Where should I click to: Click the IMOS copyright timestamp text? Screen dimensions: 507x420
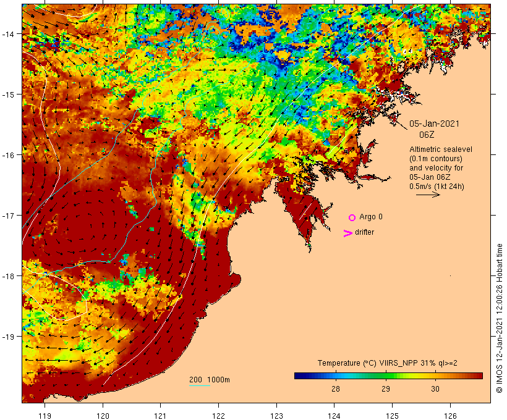[499, 318]
